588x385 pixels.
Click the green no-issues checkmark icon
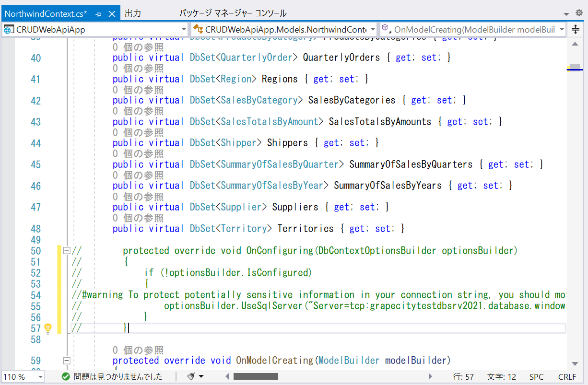(66, 377)
